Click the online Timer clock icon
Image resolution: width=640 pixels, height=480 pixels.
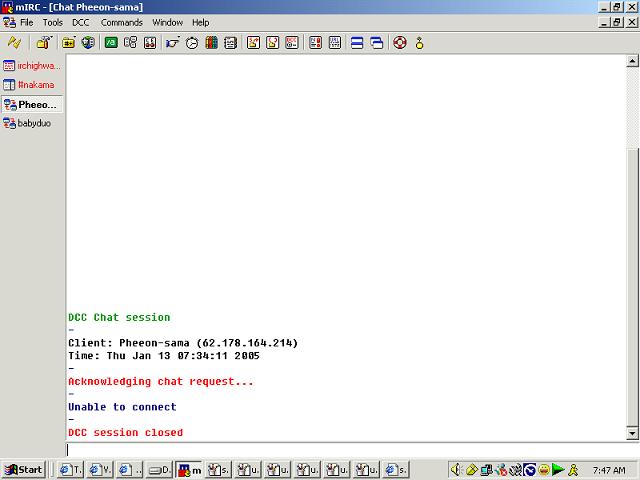[192, 42]
